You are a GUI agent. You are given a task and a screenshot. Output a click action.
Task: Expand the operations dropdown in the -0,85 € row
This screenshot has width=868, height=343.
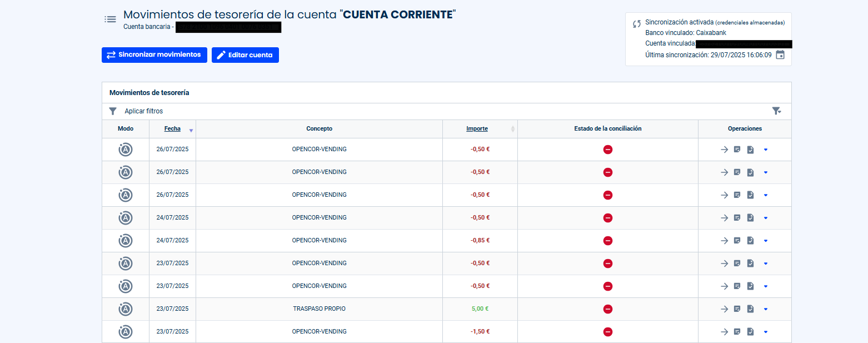[766, 241]
